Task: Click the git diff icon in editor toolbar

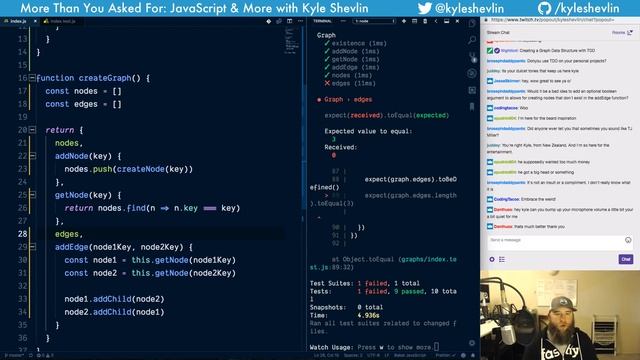Action: click(x=269, y=21)
